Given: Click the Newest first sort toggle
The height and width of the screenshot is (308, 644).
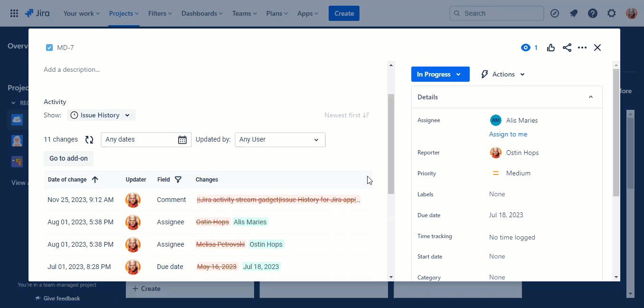Looking at the screenshot, I should [x=347, y=115].
